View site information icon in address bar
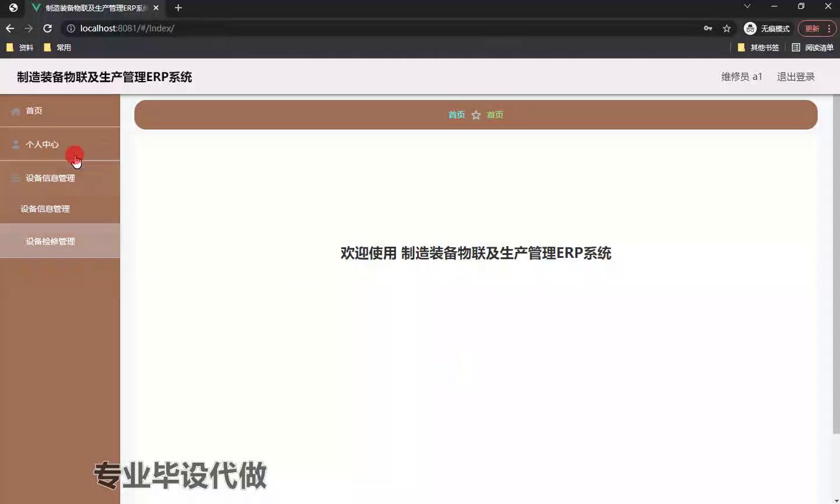The image size is (840, 504). coord(71,29)
